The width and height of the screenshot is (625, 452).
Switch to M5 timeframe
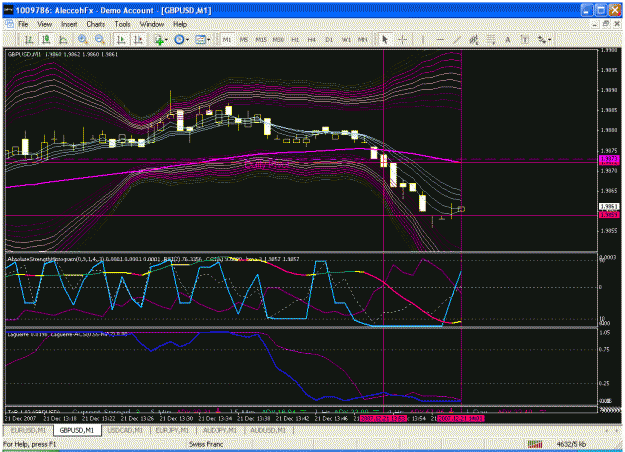tap(244, 39)
